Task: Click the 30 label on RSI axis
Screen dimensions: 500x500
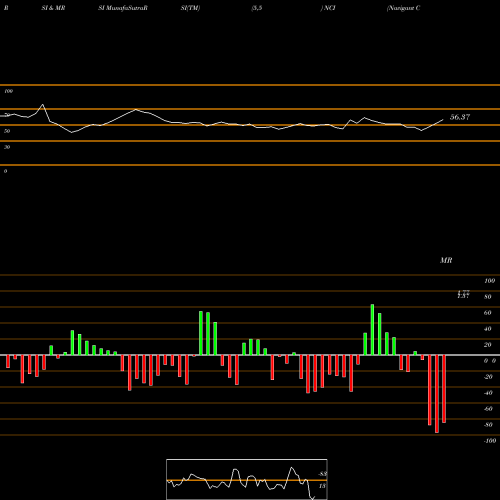Action: 7,147
